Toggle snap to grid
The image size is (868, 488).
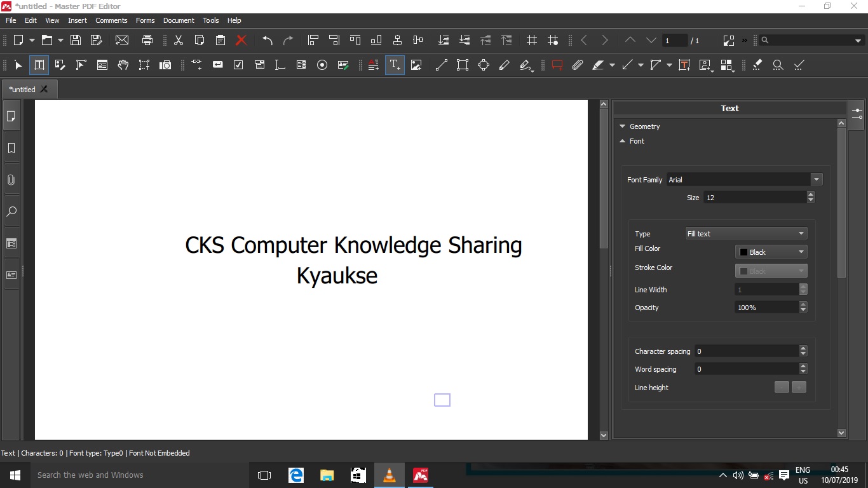(553, 40)
